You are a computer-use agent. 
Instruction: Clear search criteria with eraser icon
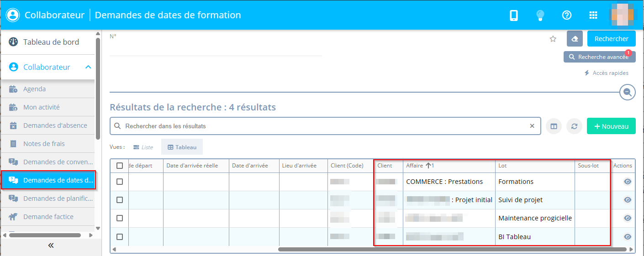point(575,39)
